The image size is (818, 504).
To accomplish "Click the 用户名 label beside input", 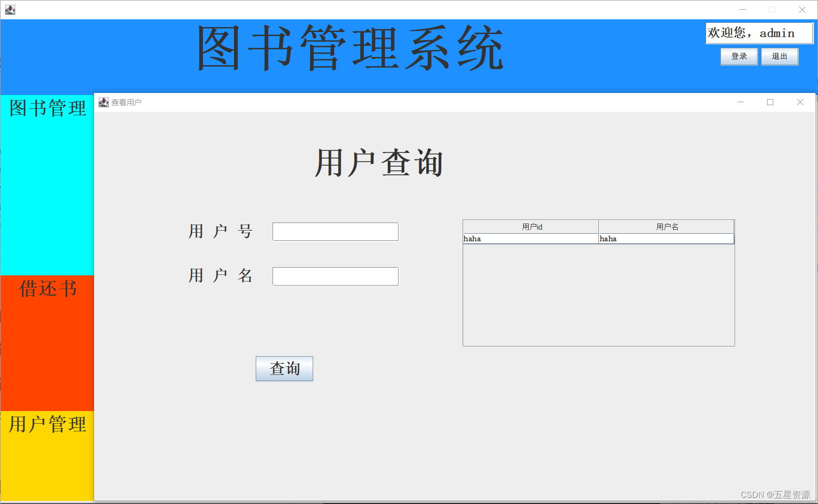I will [x=221, y=276].
